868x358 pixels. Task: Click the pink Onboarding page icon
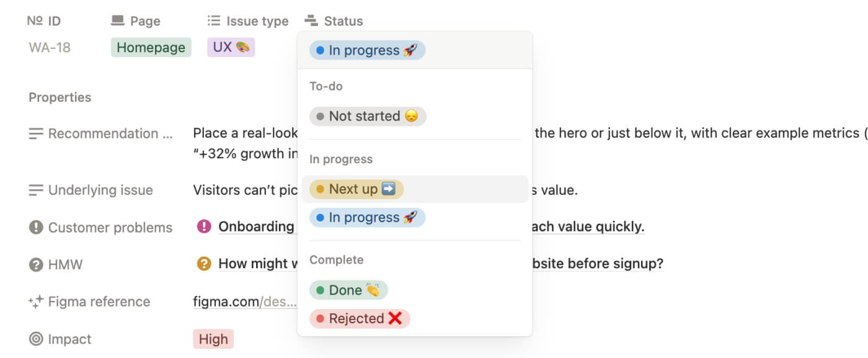204,226
